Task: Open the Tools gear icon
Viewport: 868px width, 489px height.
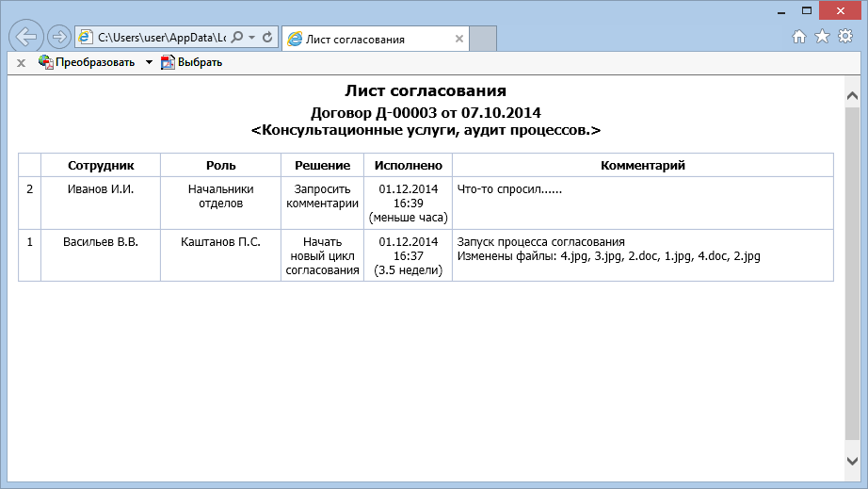Action: tap(844, 37)
